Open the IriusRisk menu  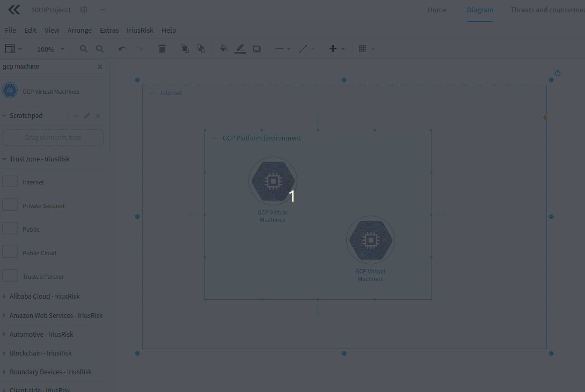coord(140,30)
